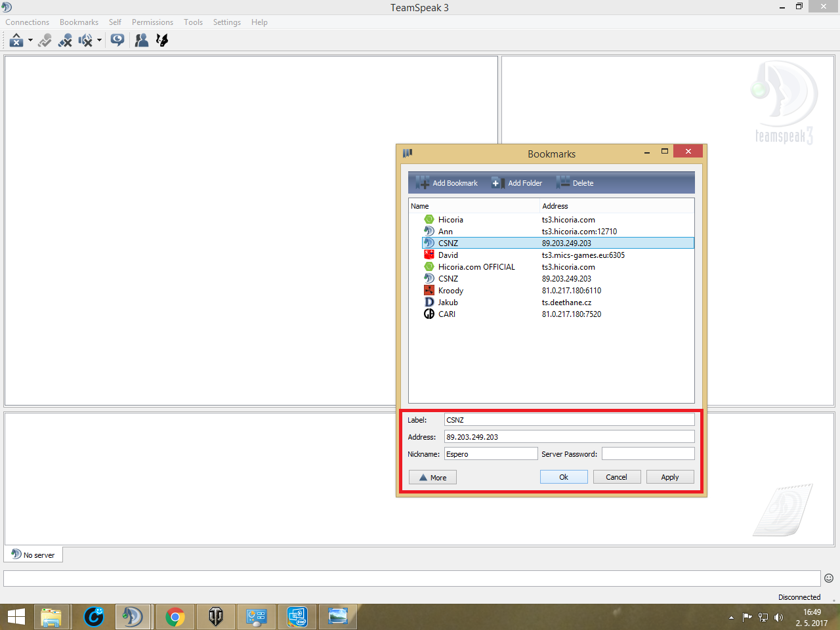Click the red icon beside David
This screenshot has height=630, width=840.
429,255
